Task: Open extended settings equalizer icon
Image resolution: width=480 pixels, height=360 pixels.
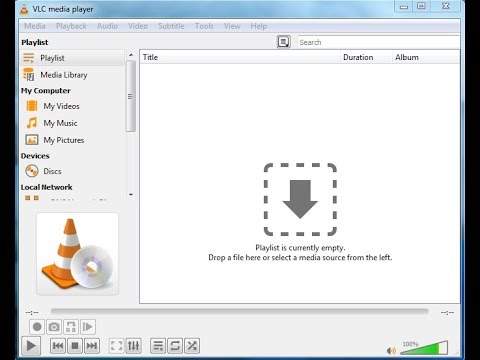Action: 133,346
